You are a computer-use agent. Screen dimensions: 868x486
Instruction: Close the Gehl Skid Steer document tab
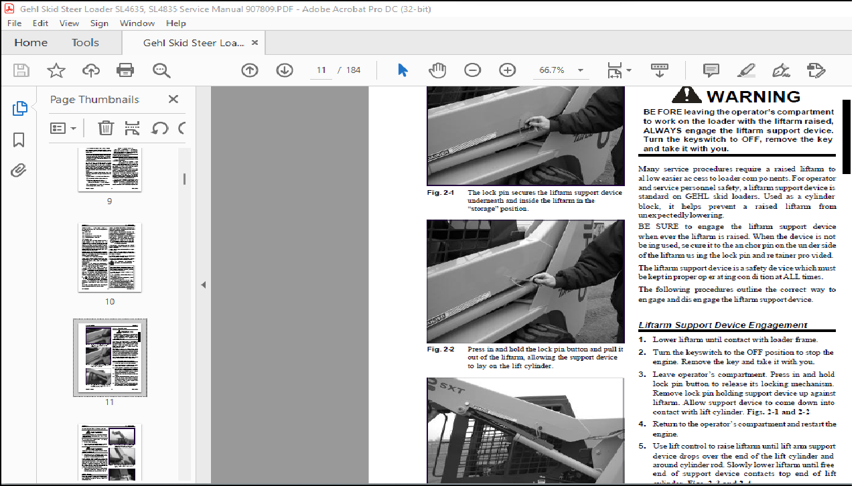point(255,43)
